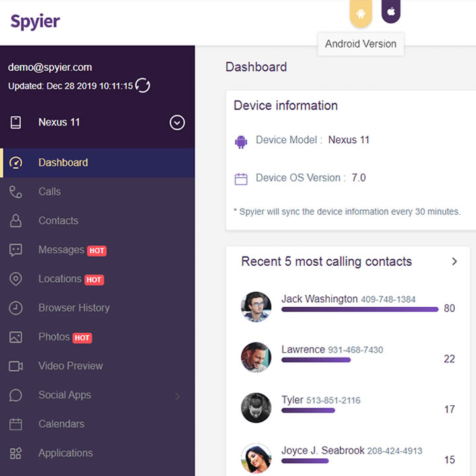Click phone number 513-851-2116
This screenshot has width=476, height=476.
(333, 401)
